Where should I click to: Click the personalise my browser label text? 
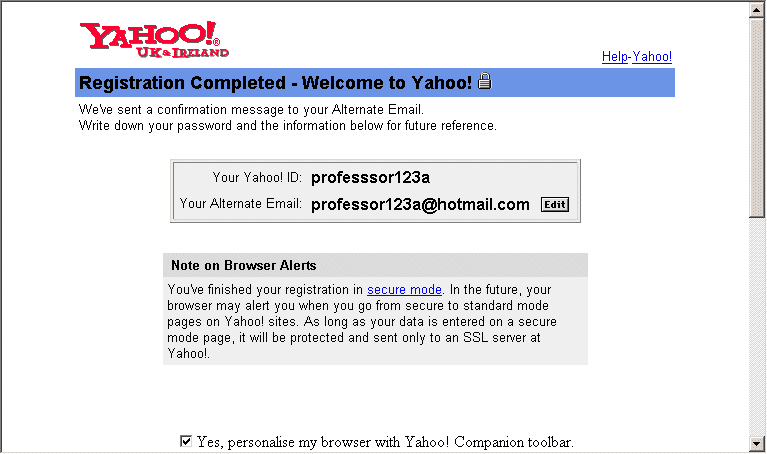tap(385, 442)
